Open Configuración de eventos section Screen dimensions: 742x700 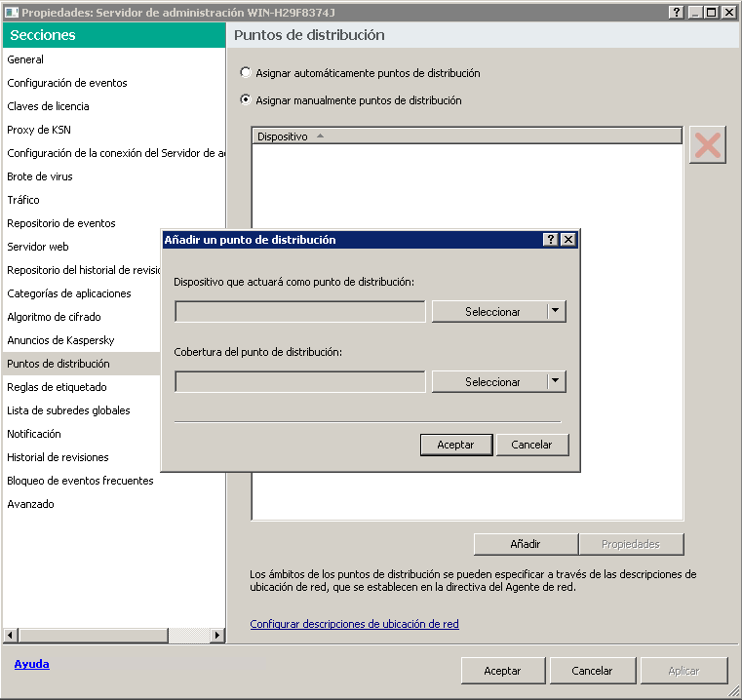coord(113,83)
